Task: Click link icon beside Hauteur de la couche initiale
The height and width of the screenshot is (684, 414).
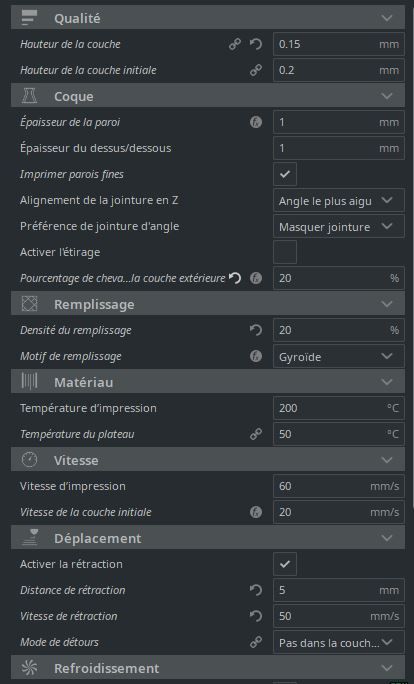Action: click(x=256, y=70)
